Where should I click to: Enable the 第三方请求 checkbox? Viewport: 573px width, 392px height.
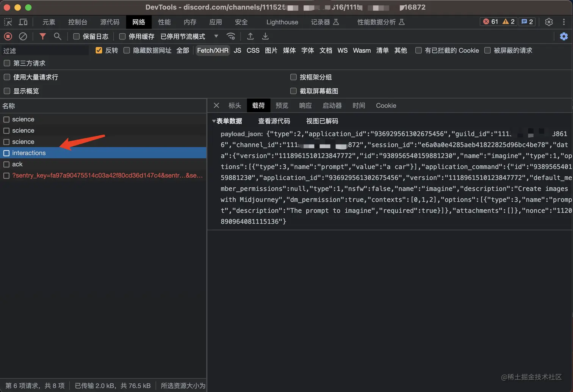coord(7,63)
